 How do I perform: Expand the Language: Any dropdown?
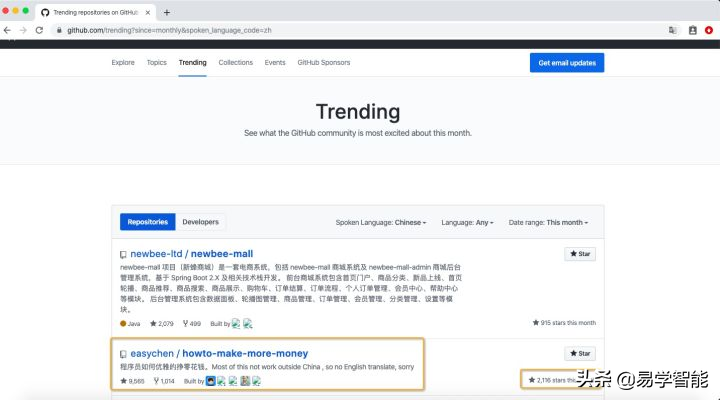(467, 222)
